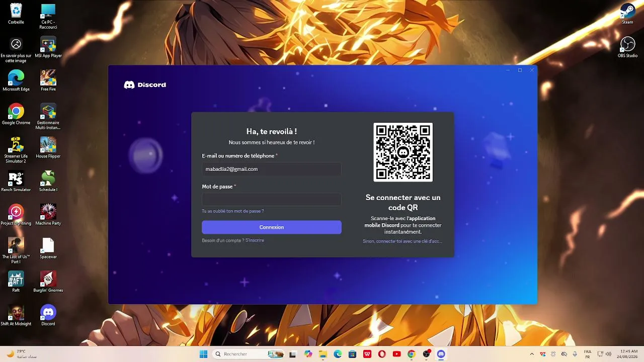This screenshot has width=644, height=362.
Task: Click the Discord taskbar icon
Action: (441, 354)
